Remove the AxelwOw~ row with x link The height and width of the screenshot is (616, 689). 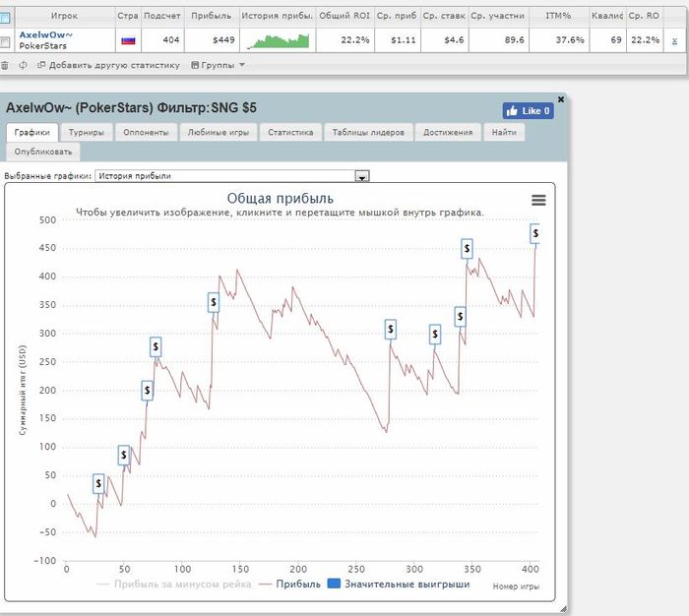(674, 41)
